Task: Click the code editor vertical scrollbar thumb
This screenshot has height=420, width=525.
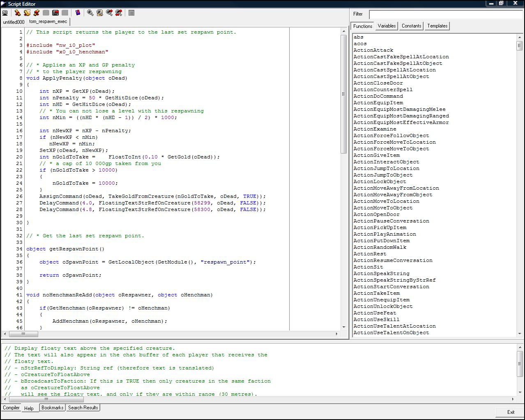Action: tap(344, 94)
